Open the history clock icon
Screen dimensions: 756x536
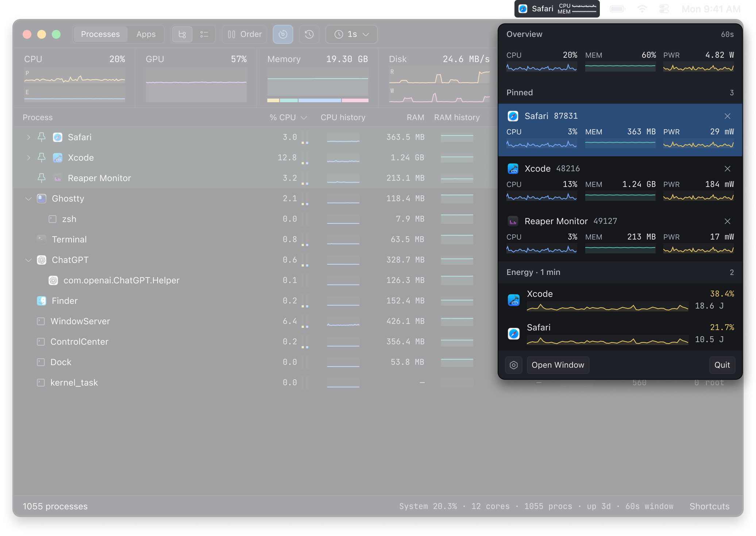309,34
